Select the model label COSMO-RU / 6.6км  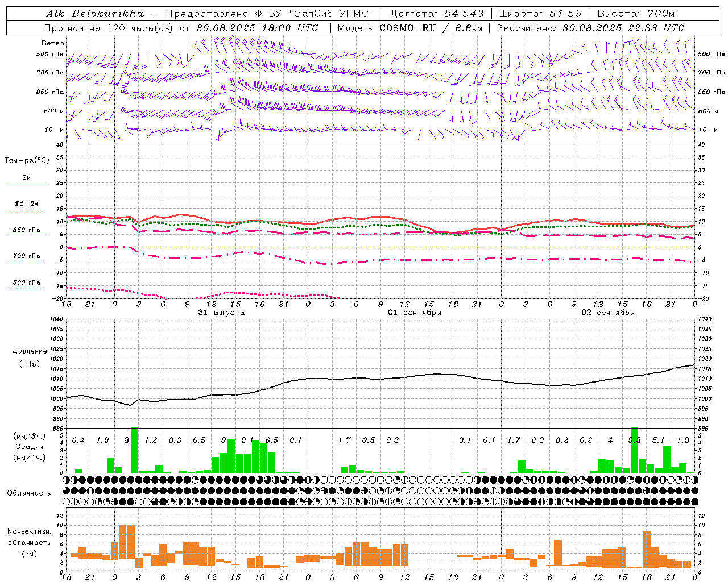(x=431, y=28)
